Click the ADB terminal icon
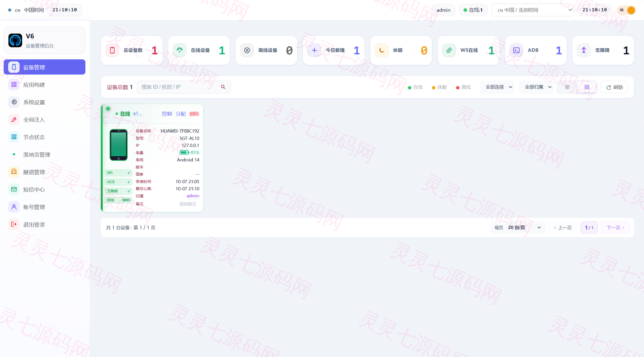The width and height of the screenshot is (644, 357). pyautogui.click(x=517, y=50)
